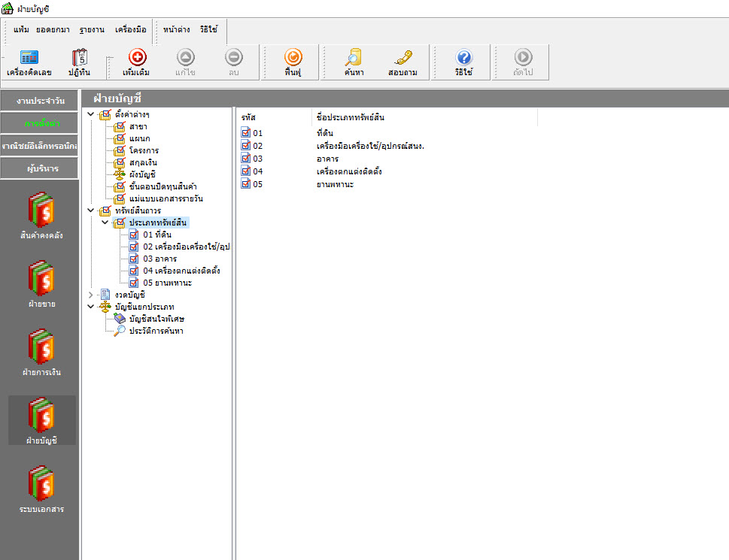Select แม่แบบเอกสารรายวัน template node

pos(166,198)
